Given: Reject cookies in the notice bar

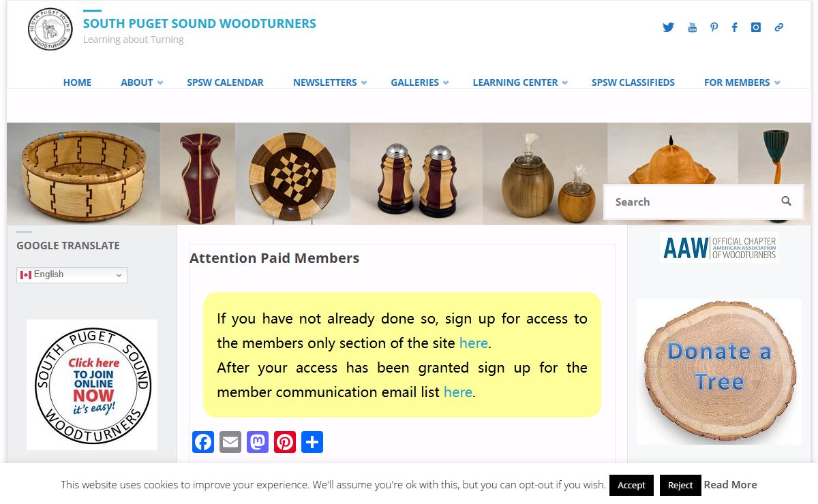Looking at the screenshot, I should tap(680, 485).
